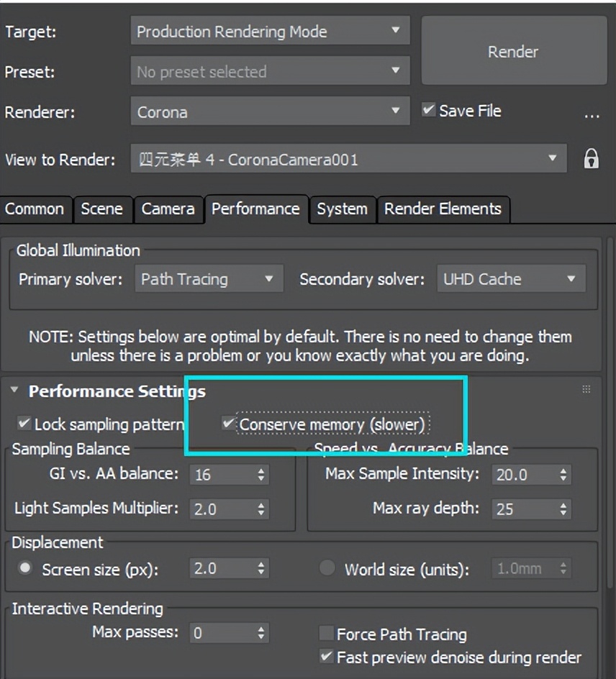This screenshot has width=616, height=679.
Task: Open the View to Render dropdown
Action: (x=349, y=158)
